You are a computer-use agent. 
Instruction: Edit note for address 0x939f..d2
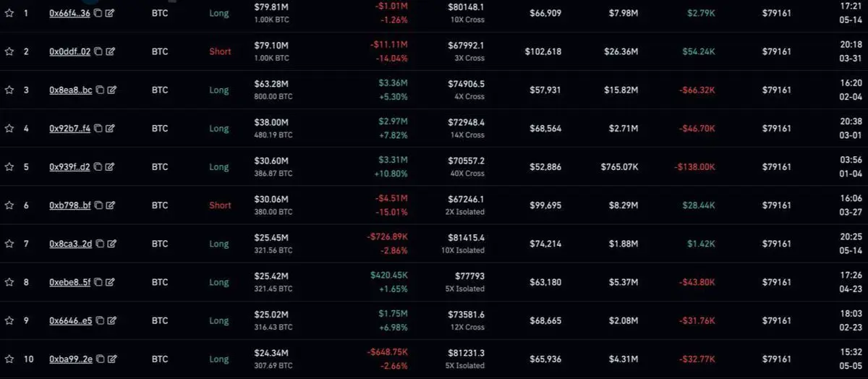[111, 167]
